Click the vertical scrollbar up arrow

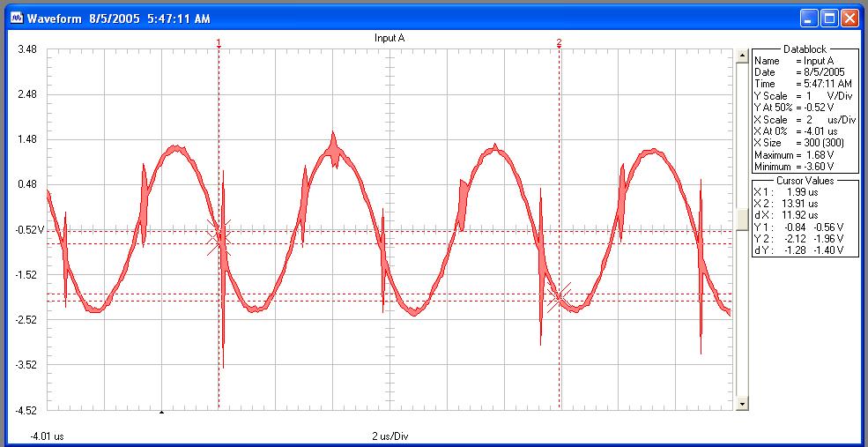[742, 56]
